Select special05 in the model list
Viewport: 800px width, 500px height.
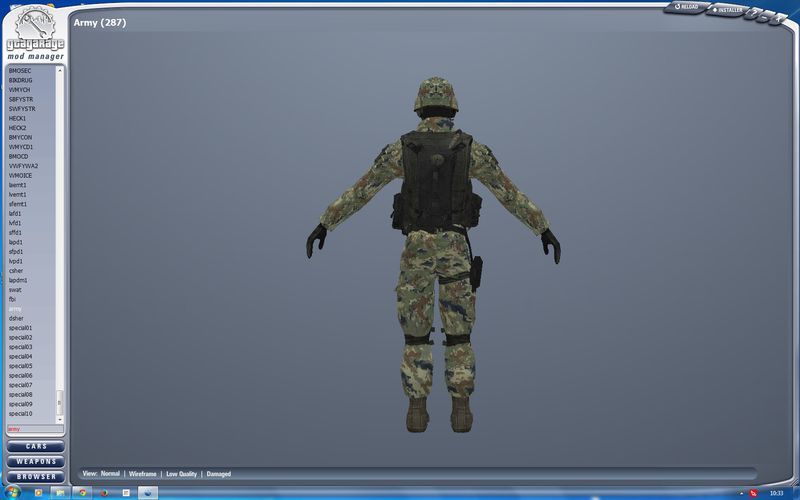[20, 366]
